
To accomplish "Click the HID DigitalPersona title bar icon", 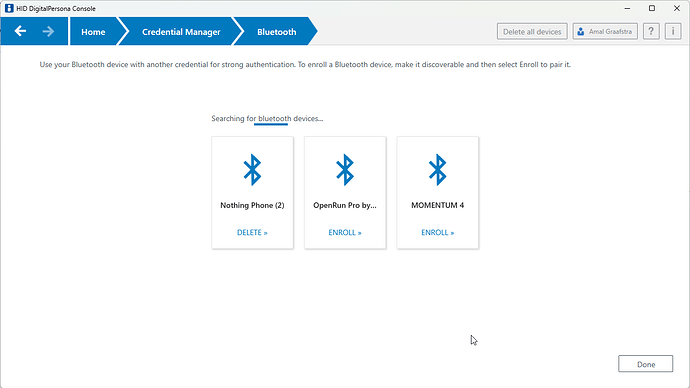I will tap(9, 8).
